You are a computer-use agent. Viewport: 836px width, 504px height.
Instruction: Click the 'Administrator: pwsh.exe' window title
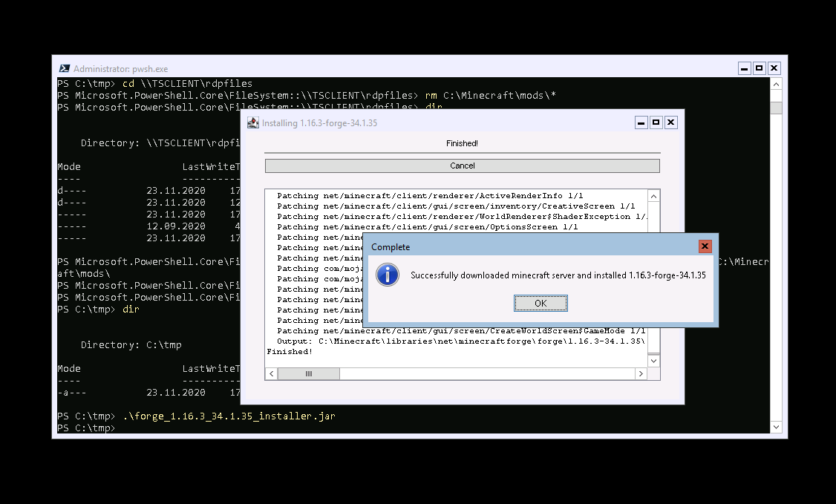click(120, 69)
